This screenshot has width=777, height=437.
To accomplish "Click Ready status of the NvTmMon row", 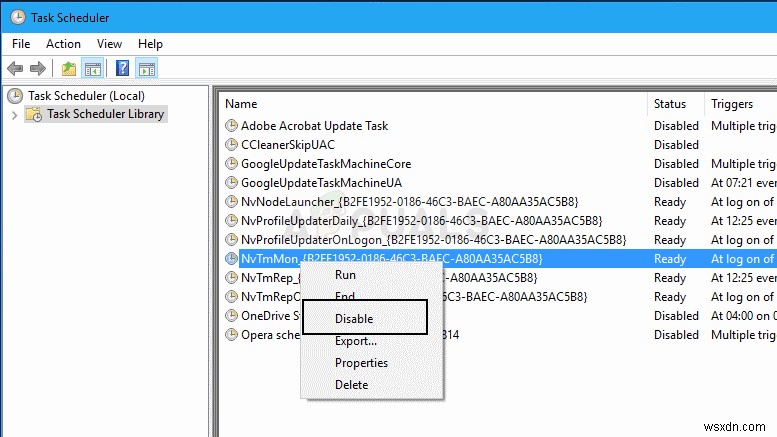I will [x=670, y=259].
